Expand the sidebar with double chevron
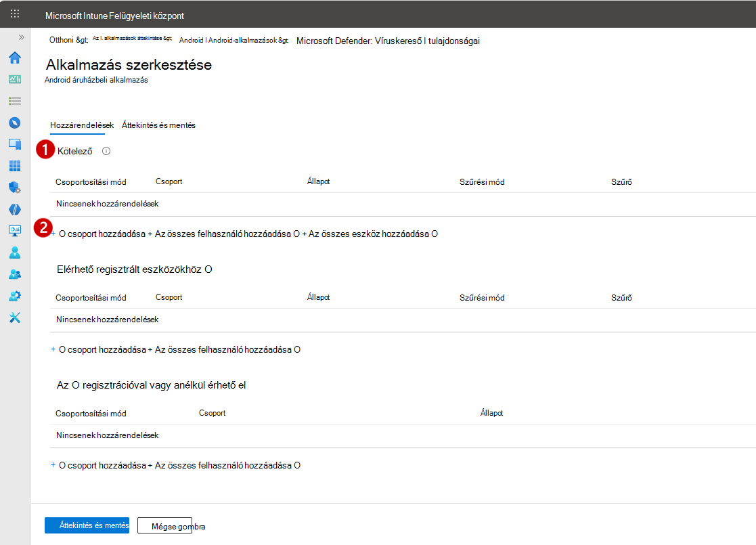 coord(21,37)
